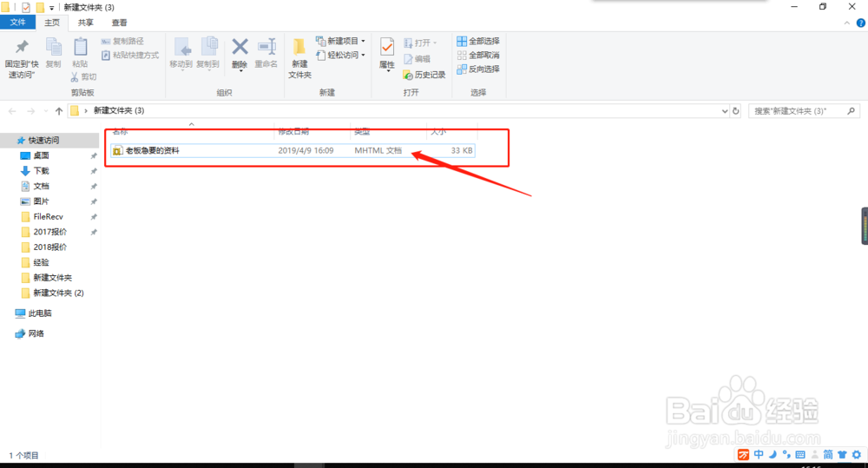868x468 pixels.
Task: Switch to the Home tab
Action: 52,23
